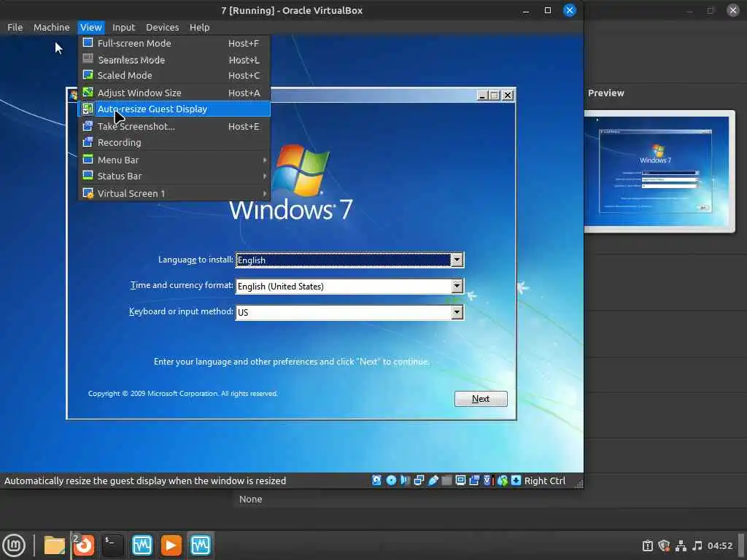The image size is (747, 560).
Task: Open the Devices menu
Action: pos(163,27)
